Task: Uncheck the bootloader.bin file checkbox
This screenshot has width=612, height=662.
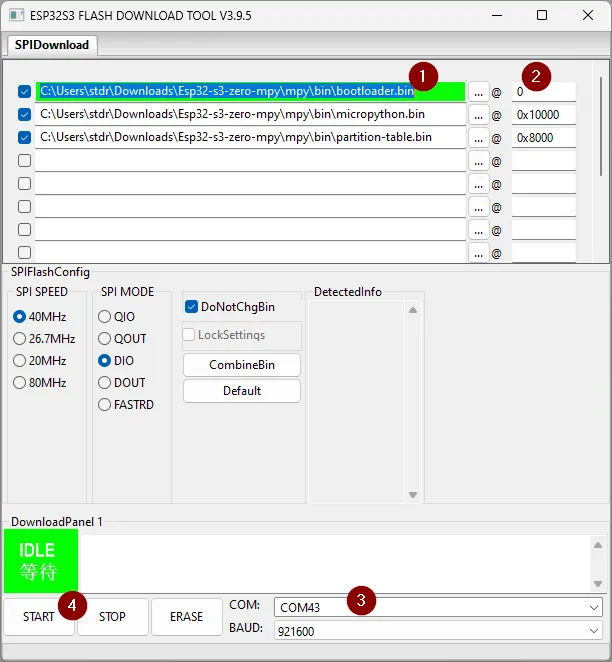Action: tap(25, 92)
